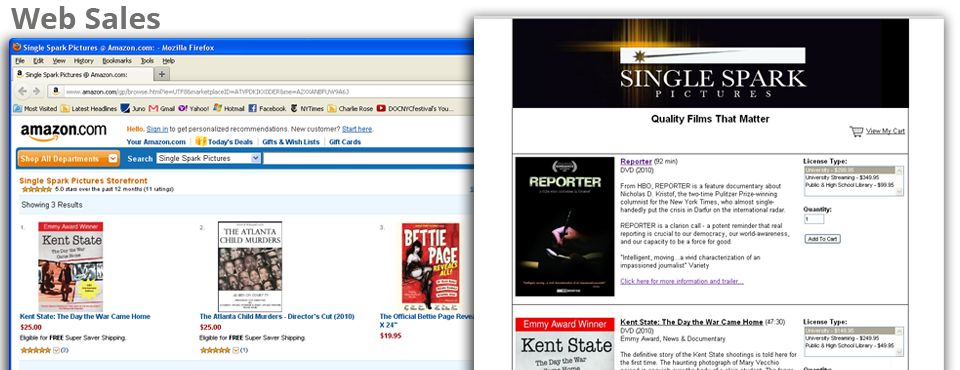Click the Atlanta Child Murders cover thumbnail
This screenshot has width=960, height=370.
250,267
